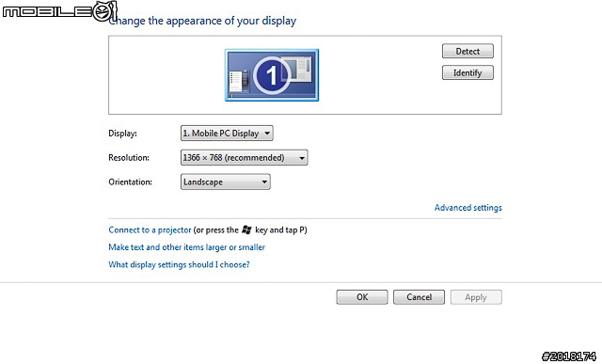
Task: Confirm with the OK button
Action: click(x=362, y=297)
